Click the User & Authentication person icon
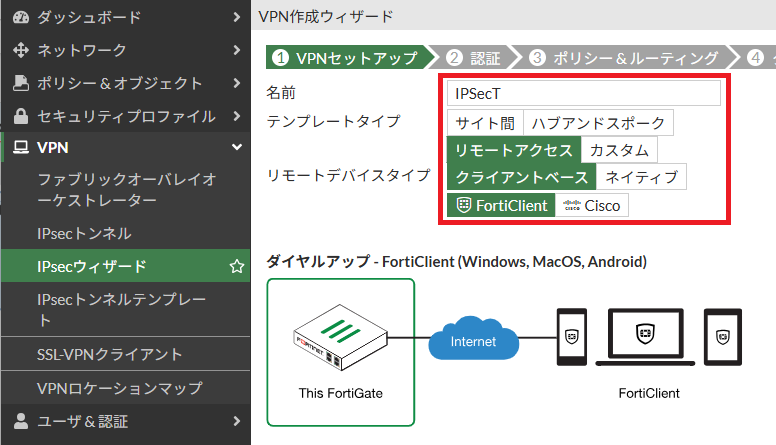 point(21,421)
